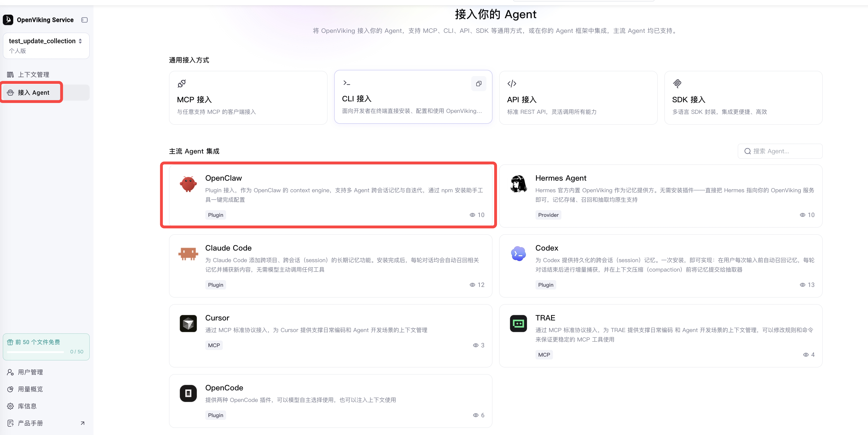868x435 pixels.
Task: Open the MCP 接入 card
Action: tap(248, 98)
